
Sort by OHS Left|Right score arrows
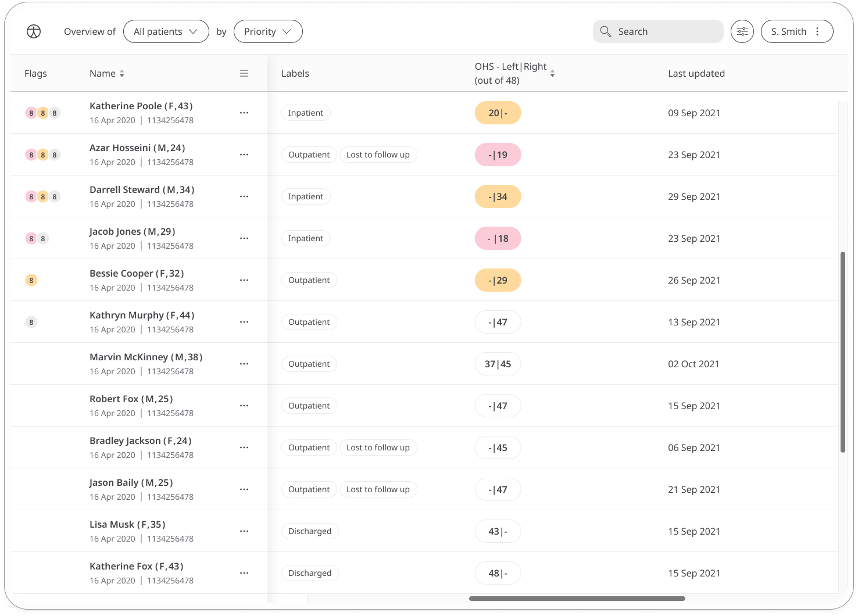click(552, 73)
